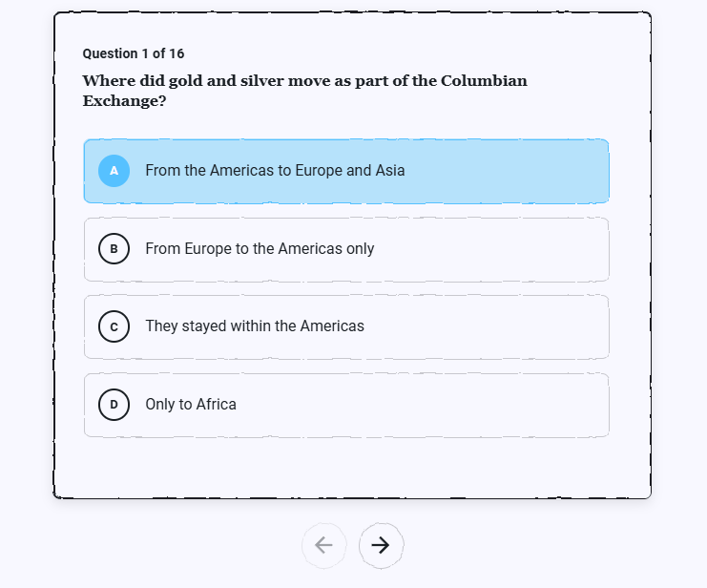Click the number 16 in the counter
This screenshot has width=707, height=588.
[177, 53]
